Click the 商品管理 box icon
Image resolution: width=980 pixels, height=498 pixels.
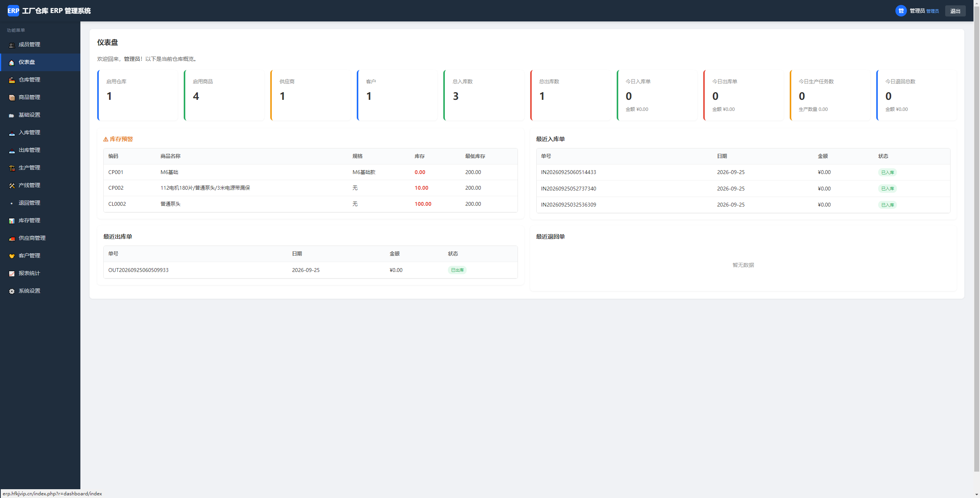tap(12, 98)
